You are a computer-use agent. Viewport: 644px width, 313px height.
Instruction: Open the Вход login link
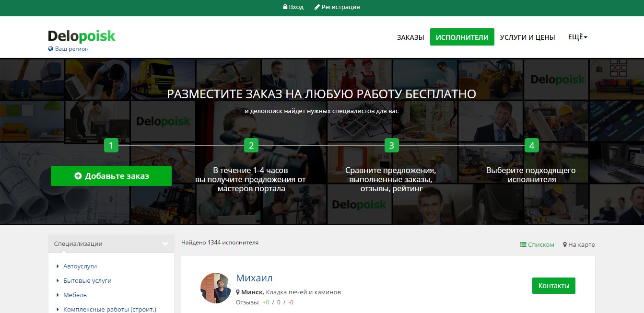(293, 7)
